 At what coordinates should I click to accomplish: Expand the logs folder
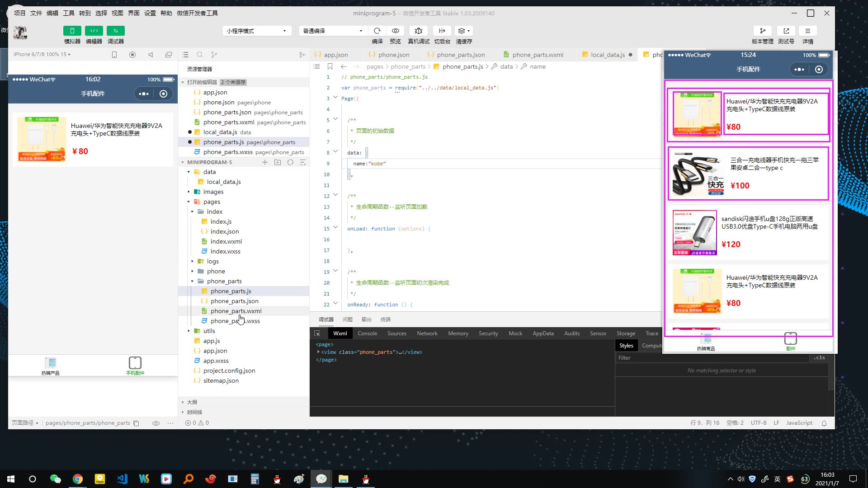point(212,261)
